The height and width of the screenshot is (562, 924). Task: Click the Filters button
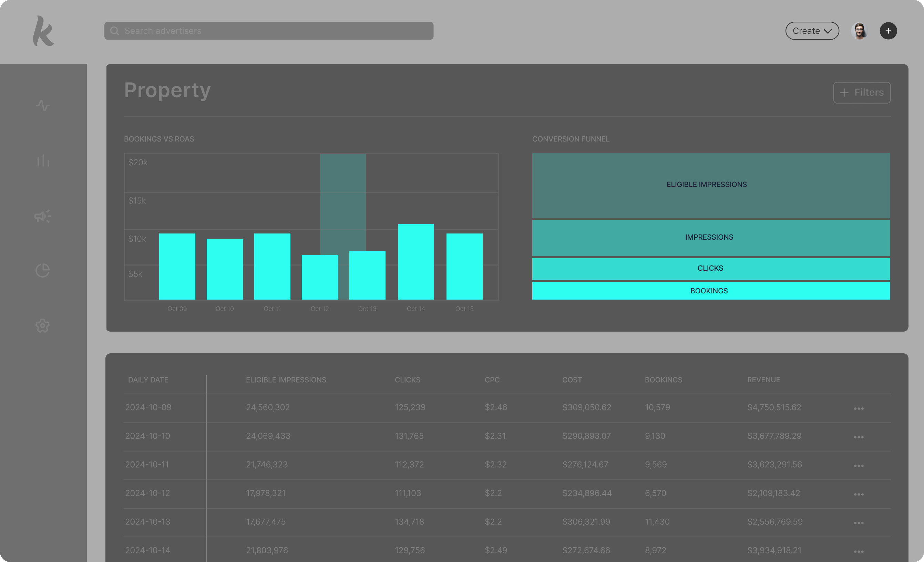(x=861, y=92)
